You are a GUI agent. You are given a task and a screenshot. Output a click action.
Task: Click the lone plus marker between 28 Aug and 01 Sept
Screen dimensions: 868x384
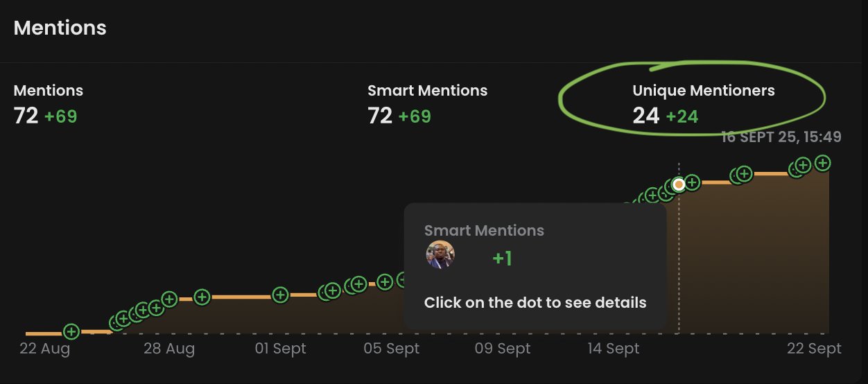point(202,297)
